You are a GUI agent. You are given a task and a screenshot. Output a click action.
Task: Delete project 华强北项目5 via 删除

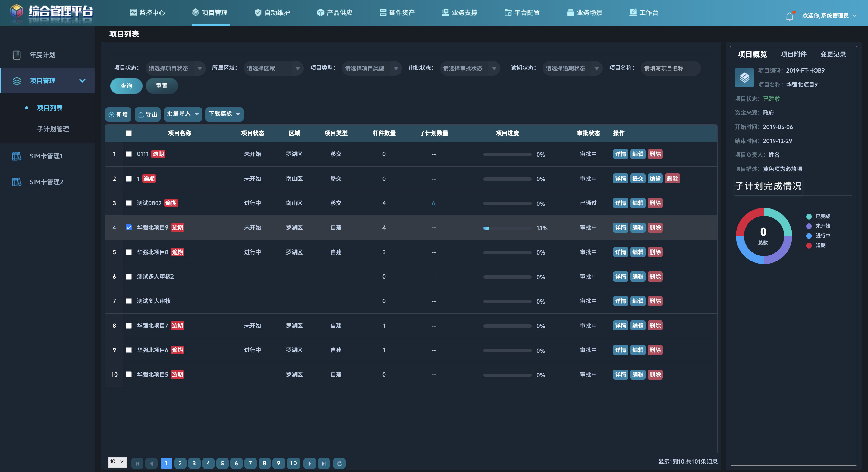click(x=655, y=374)
